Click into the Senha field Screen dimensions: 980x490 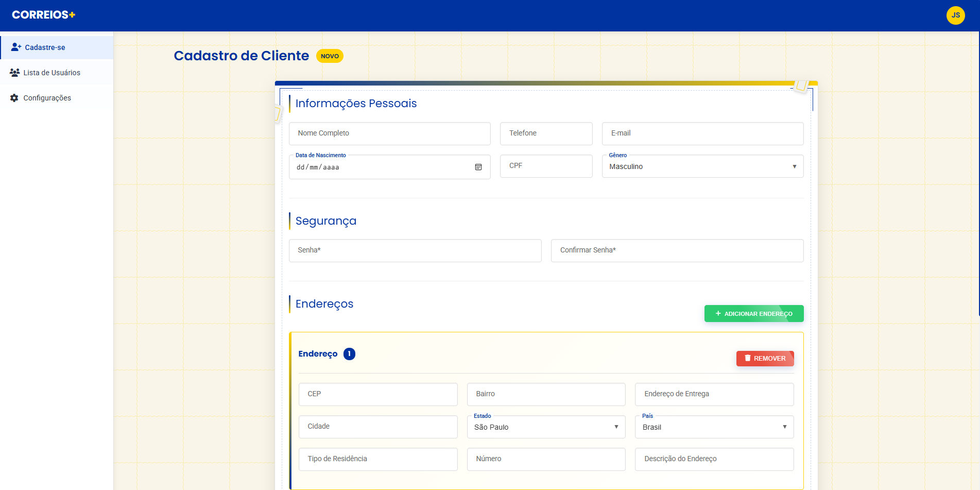(x=415, y=250)
